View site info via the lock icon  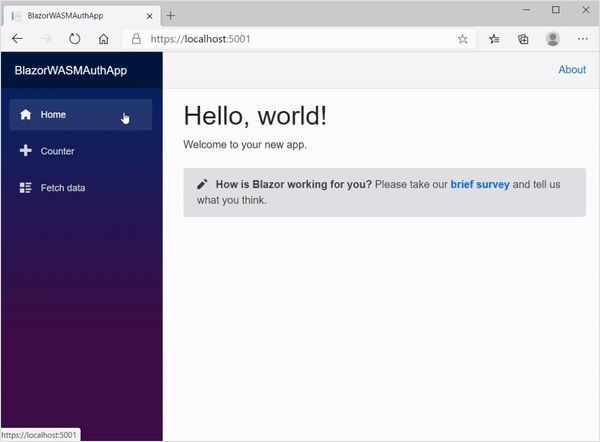pyautogui.click(x=136, y=39)
